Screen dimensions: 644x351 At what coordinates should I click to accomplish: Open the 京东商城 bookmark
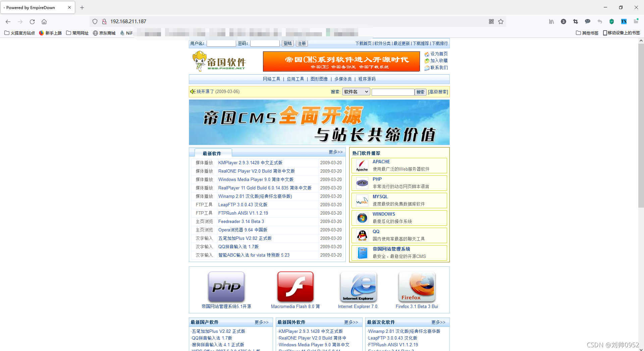104,33
